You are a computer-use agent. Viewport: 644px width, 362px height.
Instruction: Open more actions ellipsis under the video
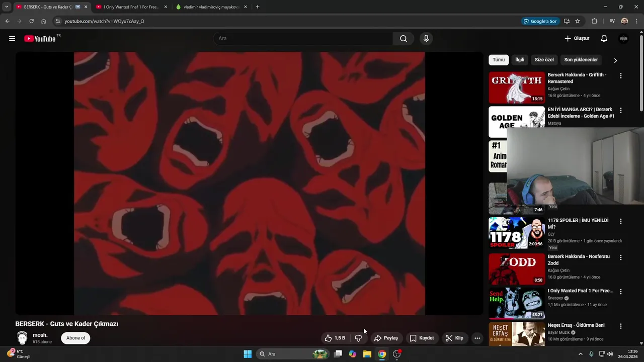pos(477,338)
